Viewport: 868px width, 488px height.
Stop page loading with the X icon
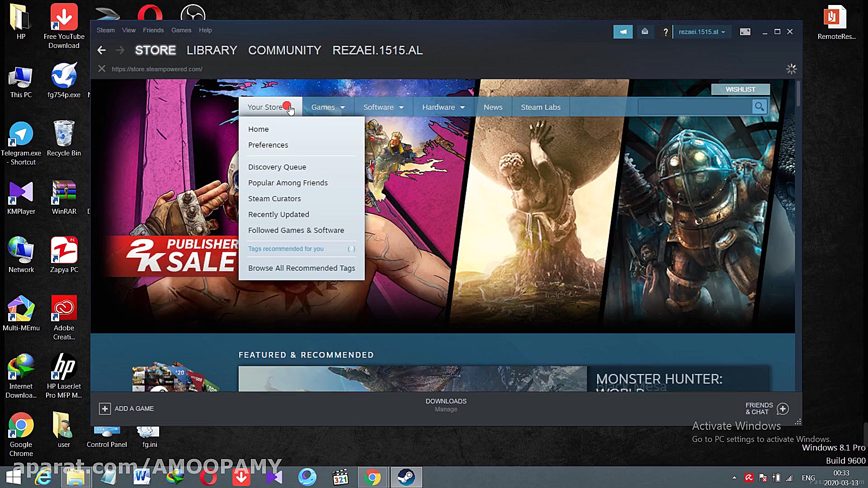(102, 69)
